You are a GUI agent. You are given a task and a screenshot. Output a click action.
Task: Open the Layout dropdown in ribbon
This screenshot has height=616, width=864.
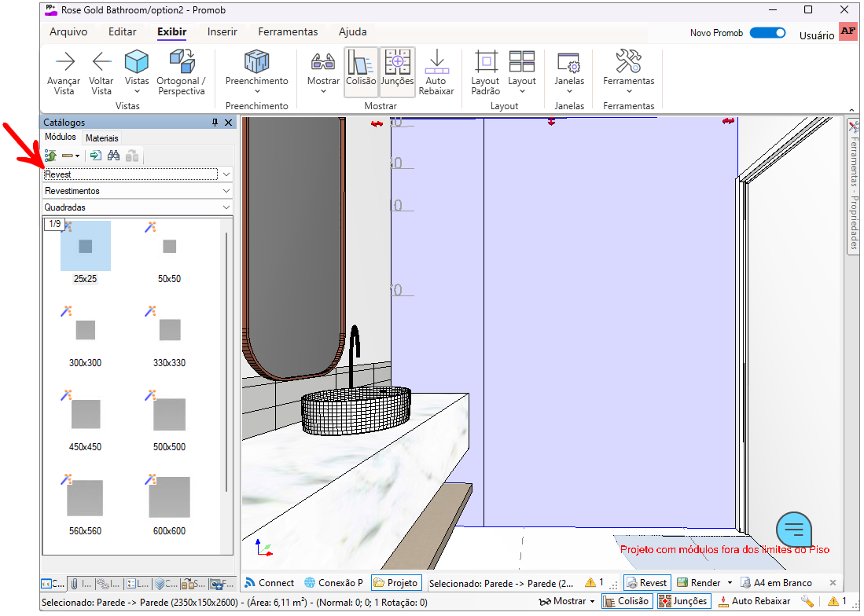[x=522, y=71]
